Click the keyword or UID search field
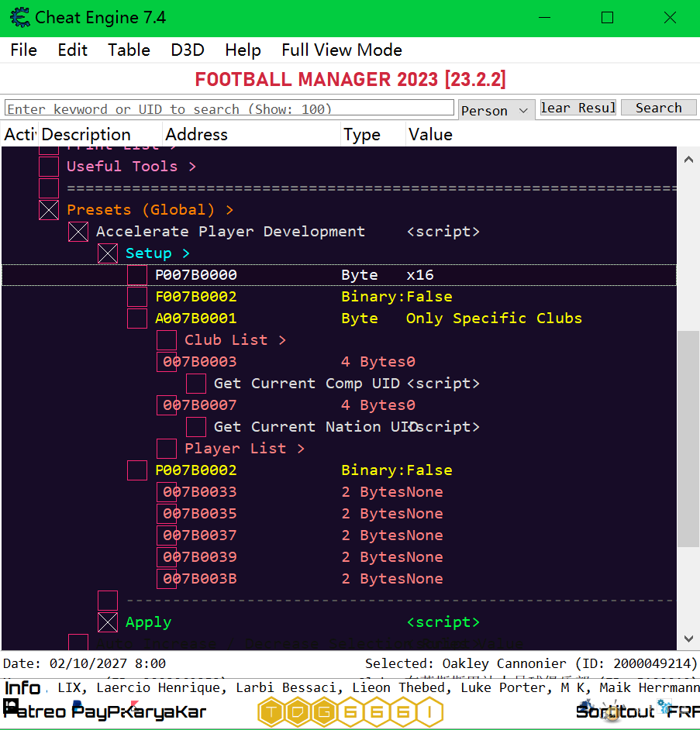 (229, 108)
